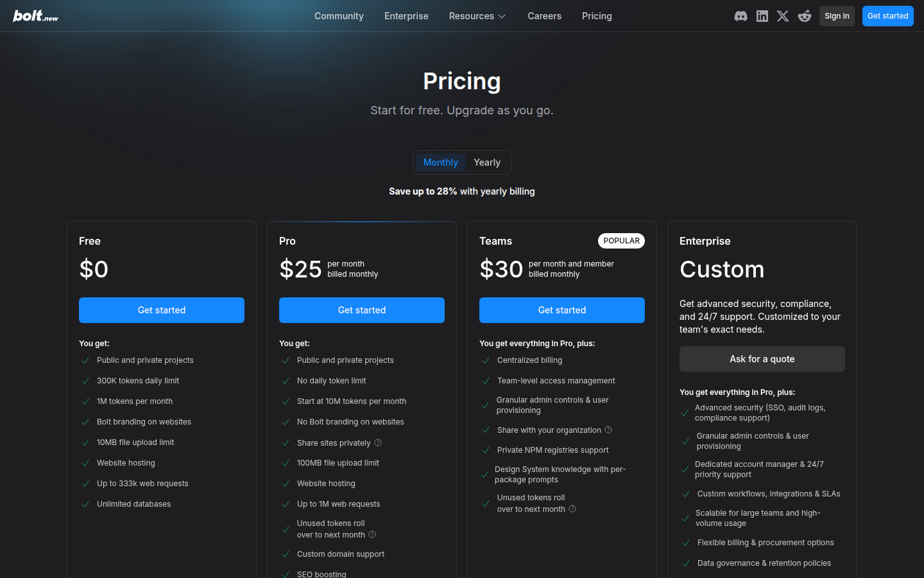Navigate to the Careers page
Viewport: 924px width, 578px height.
pyautogui.click(x=544, y=16)
